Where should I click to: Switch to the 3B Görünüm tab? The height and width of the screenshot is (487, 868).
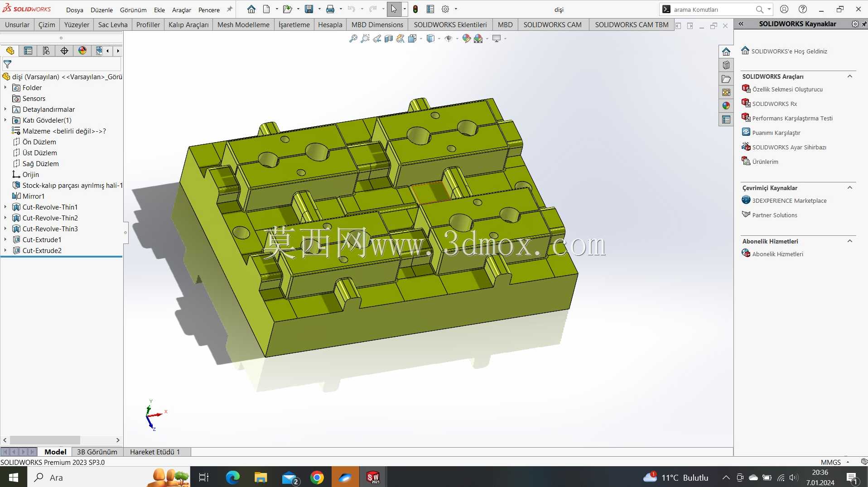tap(97, 452)
